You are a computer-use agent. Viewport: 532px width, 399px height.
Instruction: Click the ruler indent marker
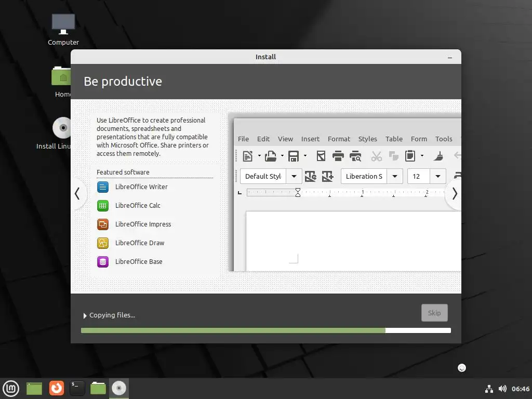[x=298, y=192]
